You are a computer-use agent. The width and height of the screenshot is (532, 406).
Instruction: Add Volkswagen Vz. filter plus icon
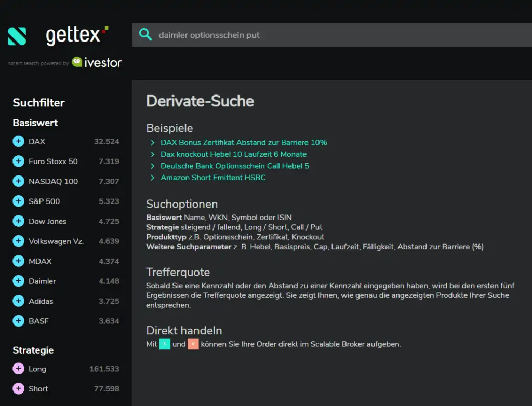pyautogui.click(x=18, y=241)
